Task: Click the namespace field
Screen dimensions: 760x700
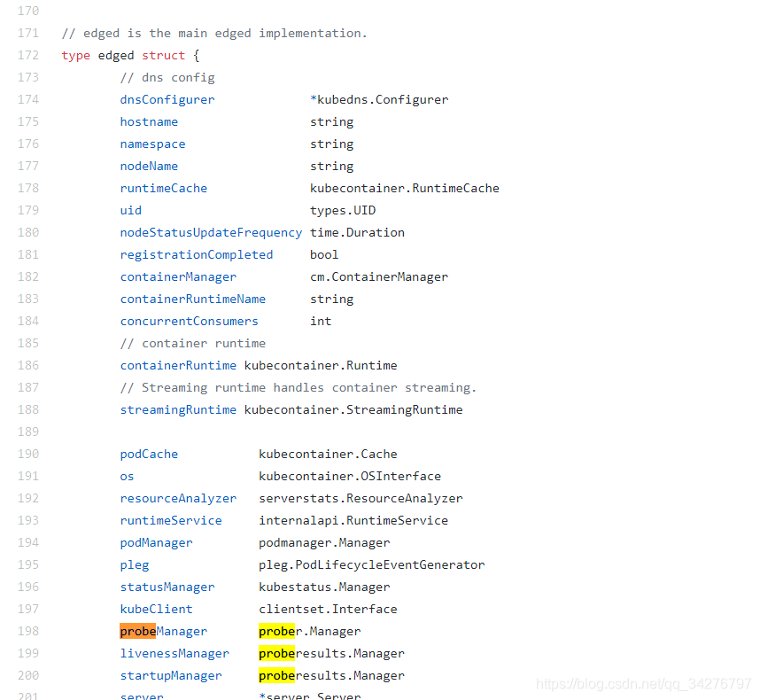Action: point(152,144)
